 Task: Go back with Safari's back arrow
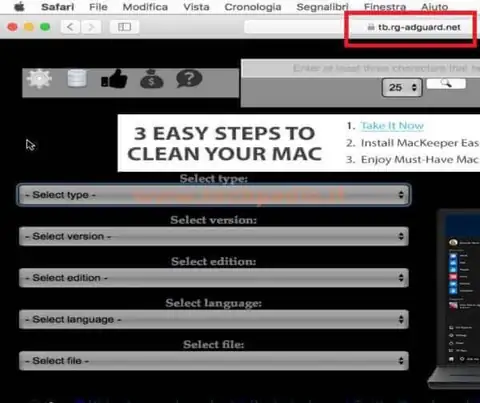[x=70, y=27]
